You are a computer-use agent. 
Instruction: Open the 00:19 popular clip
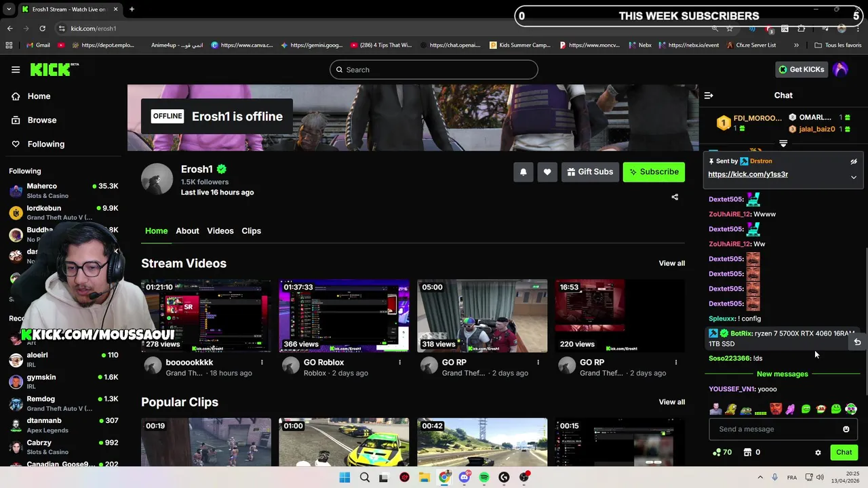[x=206, y=442]
